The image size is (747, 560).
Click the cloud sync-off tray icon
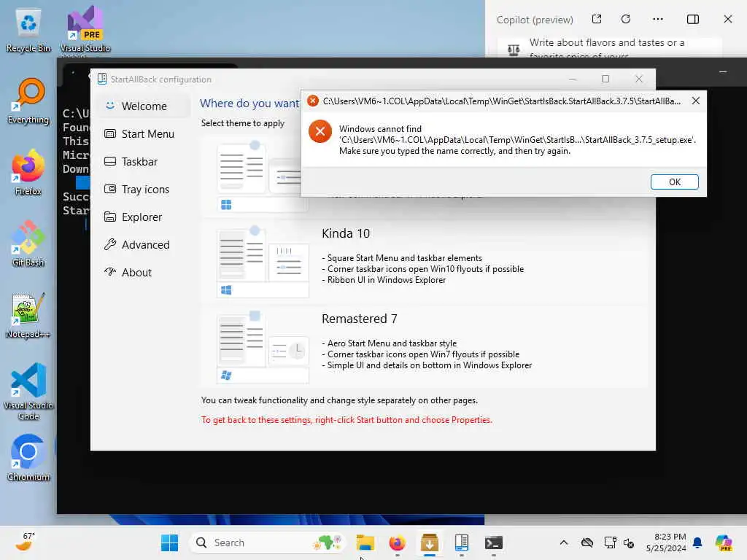(x=587, y=542)
